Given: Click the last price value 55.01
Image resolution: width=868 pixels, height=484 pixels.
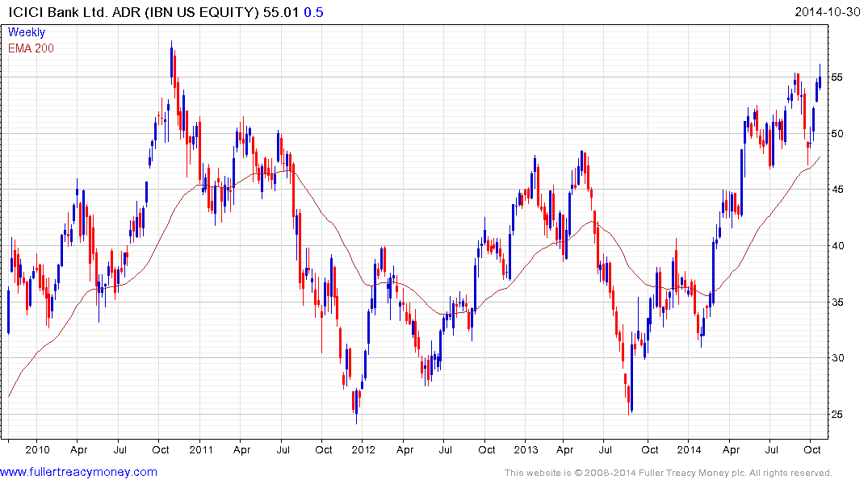Looking at the screenshot, I should click(281, 12).
